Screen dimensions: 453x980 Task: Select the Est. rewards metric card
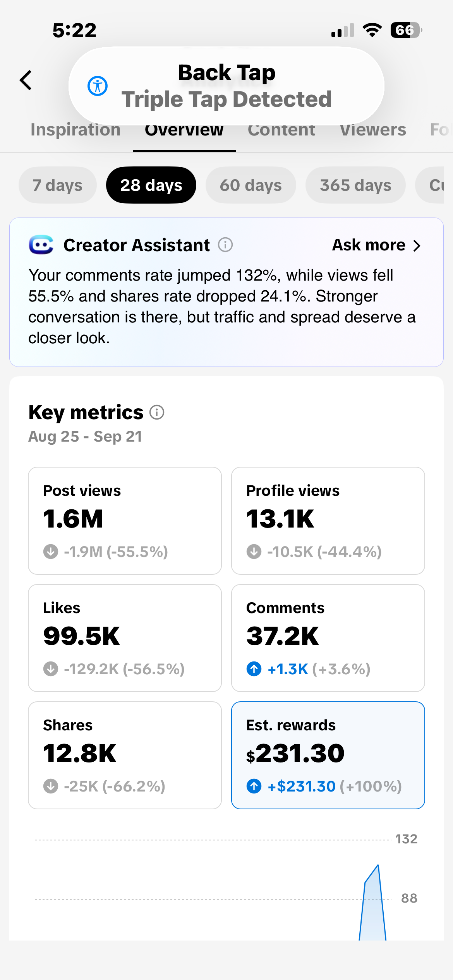(328, 755)
